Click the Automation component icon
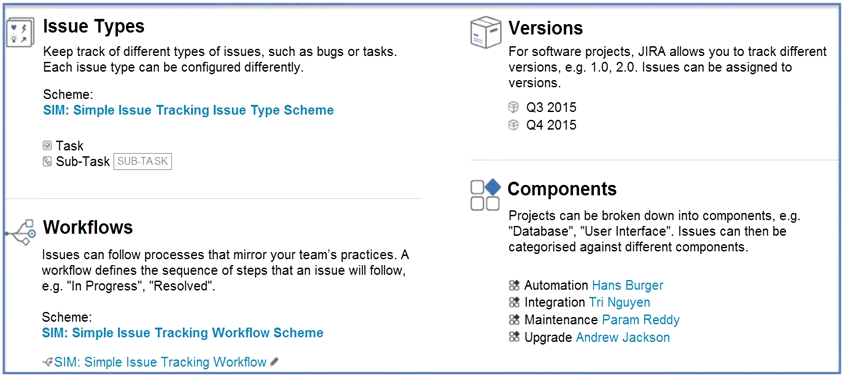The width and height of the screenshot is (845, 379). click(x=514, y=286)
